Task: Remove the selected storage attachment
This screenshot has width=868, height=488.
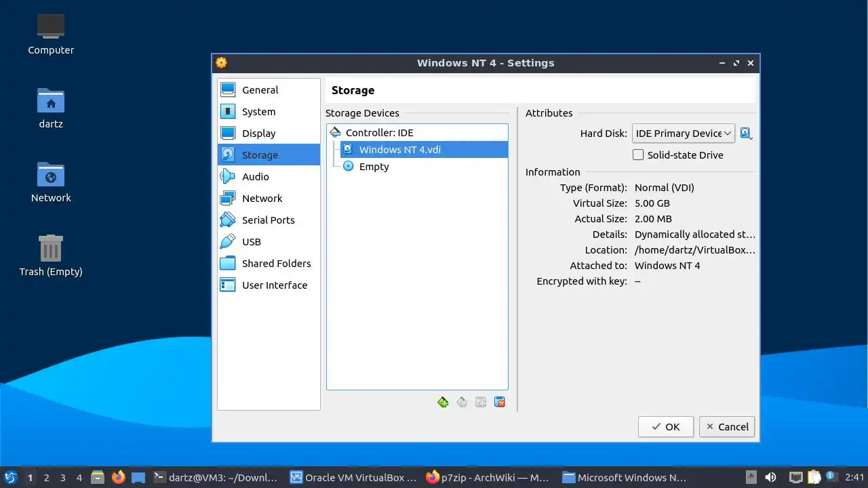Action: [500, 403]
